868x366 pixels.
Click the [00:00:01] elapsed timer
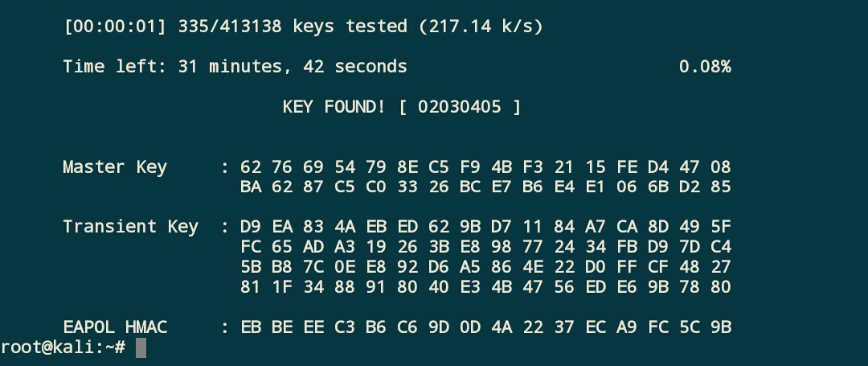[115, 26]
